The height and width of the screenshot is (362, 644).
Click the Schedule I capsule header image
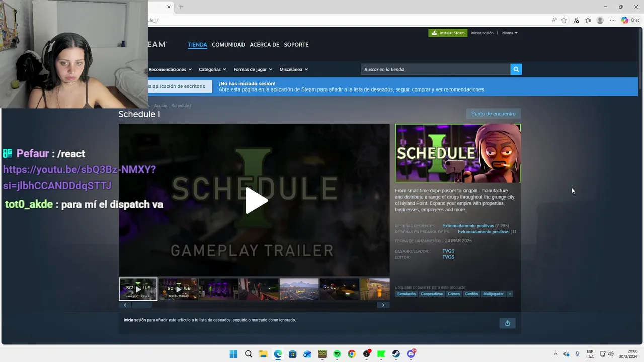(x=458, y=153)
